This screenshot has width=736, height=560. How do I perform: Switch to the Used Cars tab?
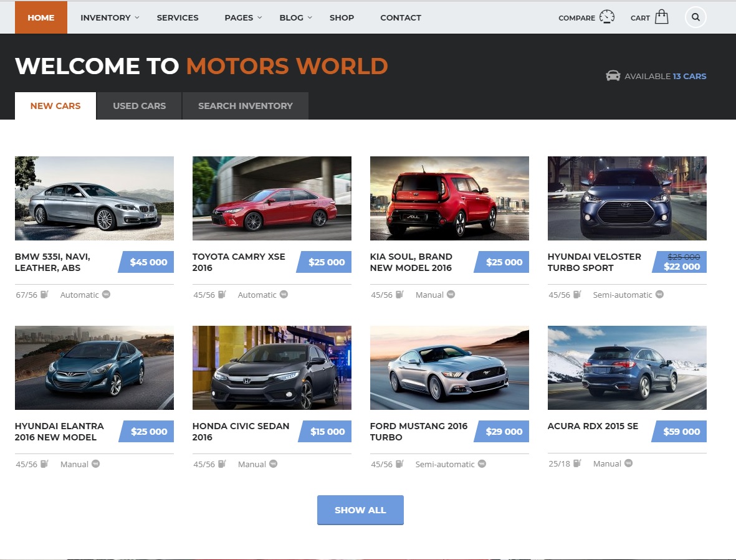(140, 106)
